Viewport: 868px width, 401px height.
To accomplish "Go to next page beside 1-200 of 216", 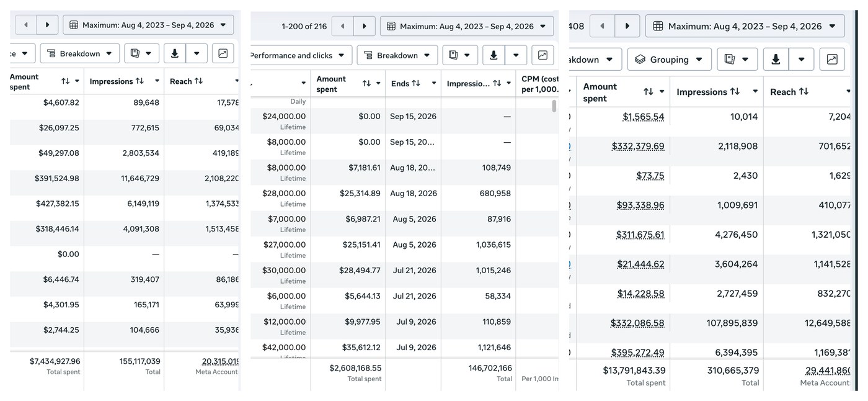I will click(365, 26).
